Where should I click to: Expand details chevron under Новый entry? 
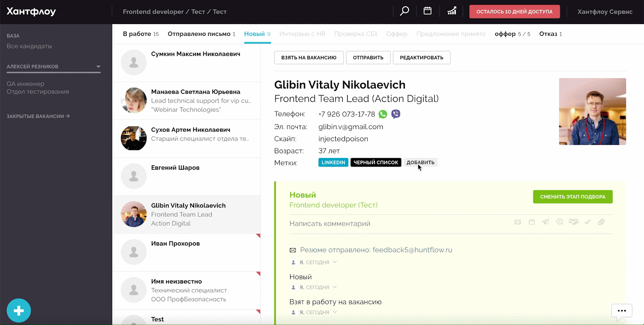click(x=335, y=287)
